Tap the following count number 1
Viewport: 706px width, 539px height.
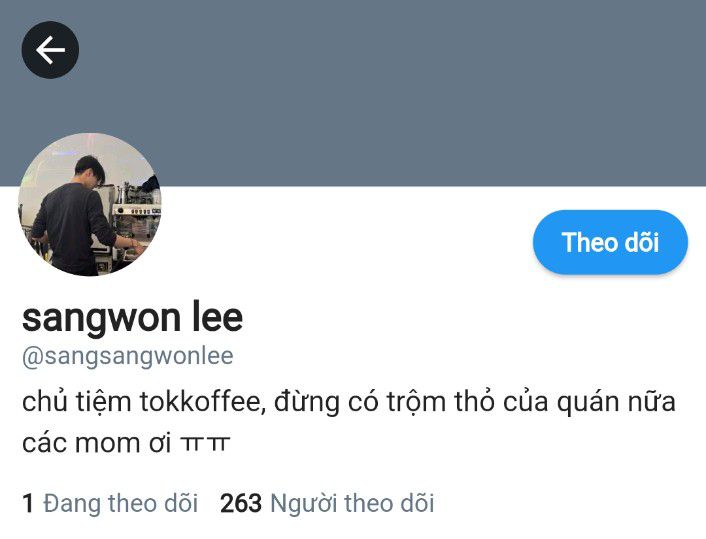28,503
